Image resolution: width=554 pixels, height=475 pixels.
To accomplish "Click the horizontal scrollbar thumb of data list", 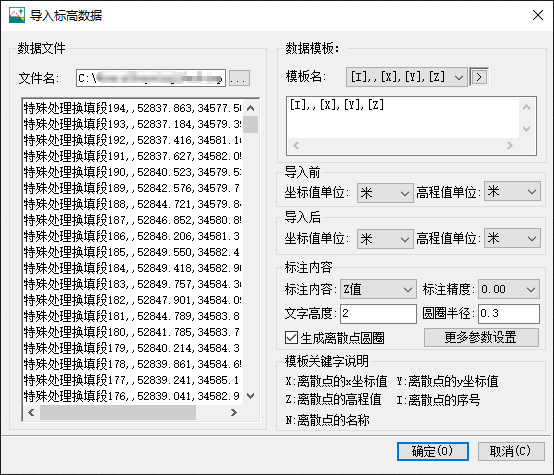I will pos(118,412).
